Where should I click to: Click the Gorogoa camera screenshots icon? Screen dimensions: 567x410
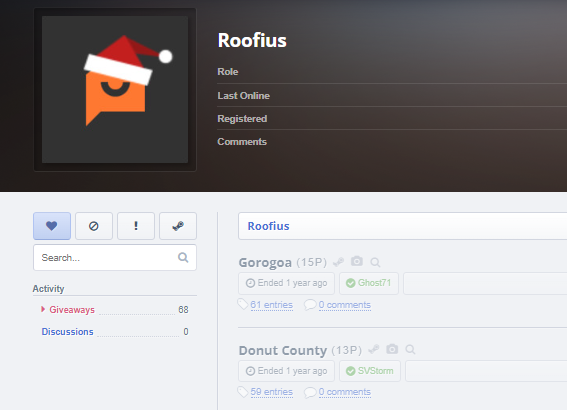click(357, 261)
